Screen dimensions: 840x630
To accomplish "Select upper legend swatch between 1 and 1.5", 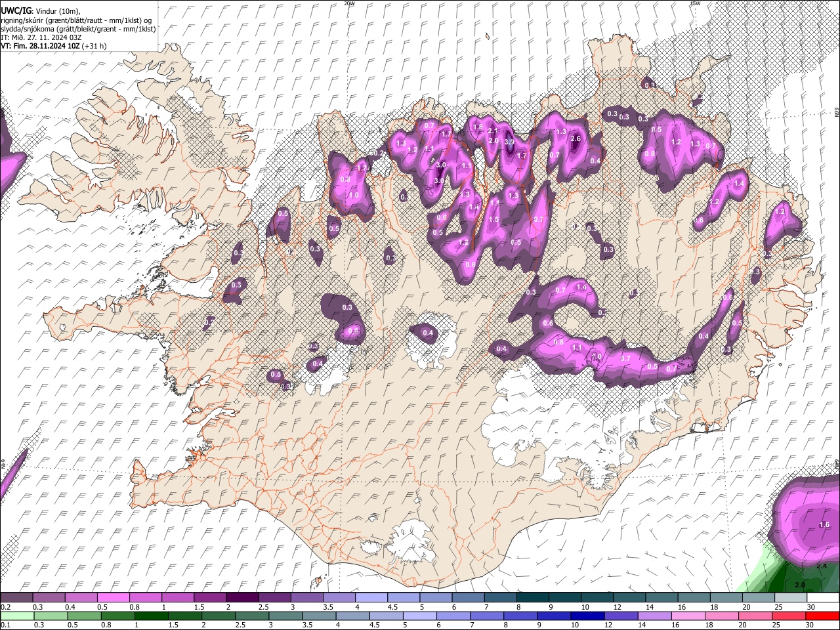I will pos(178,597).
